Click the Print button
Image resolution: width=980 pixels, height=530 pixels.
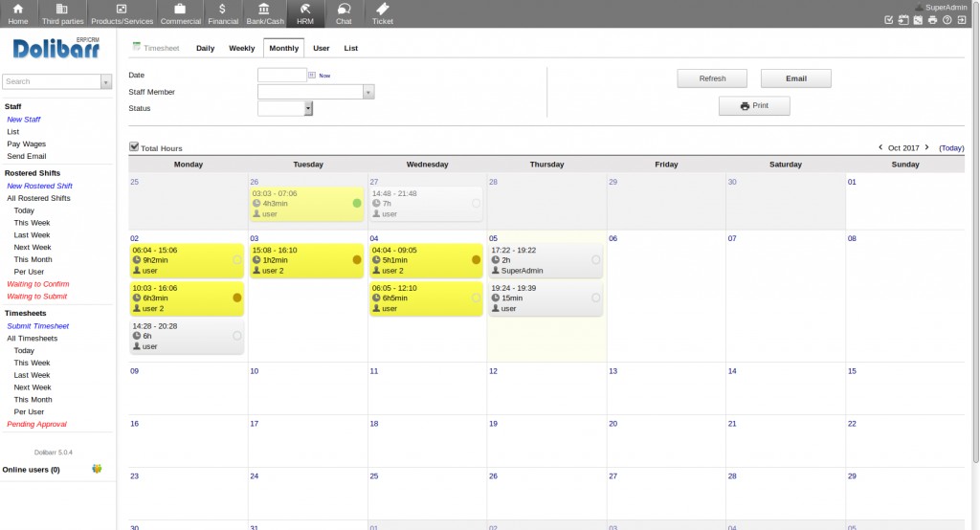754,105
